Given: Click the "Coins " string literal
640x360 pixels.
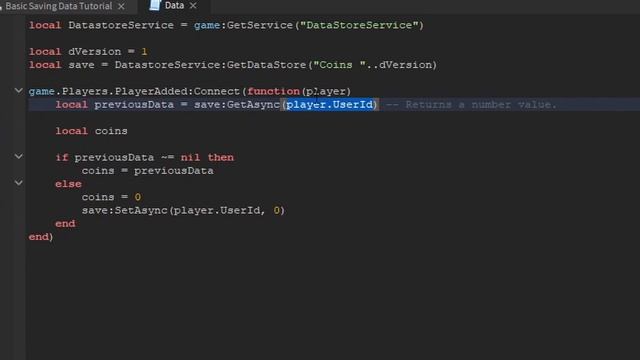Looking at the screenshot, I should tap(340, 65).
